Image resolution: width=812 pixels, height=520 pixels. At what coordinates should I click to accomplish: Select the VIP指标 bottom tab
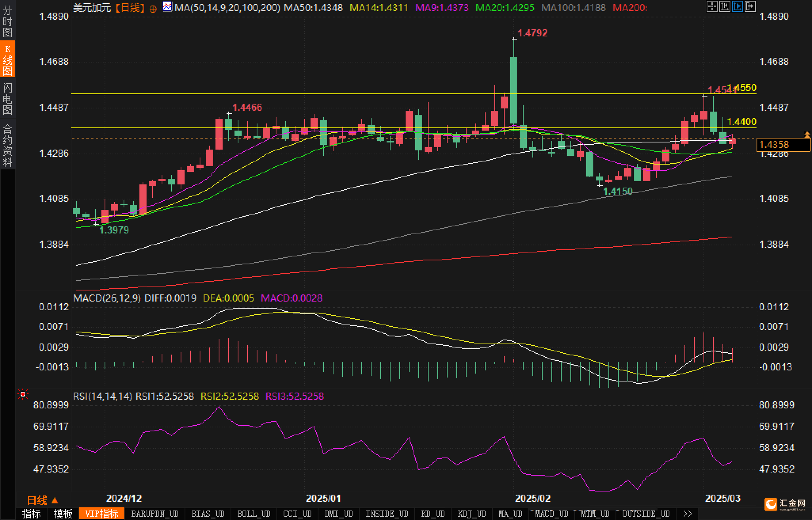pyautogui.click(x=102, y=514)
